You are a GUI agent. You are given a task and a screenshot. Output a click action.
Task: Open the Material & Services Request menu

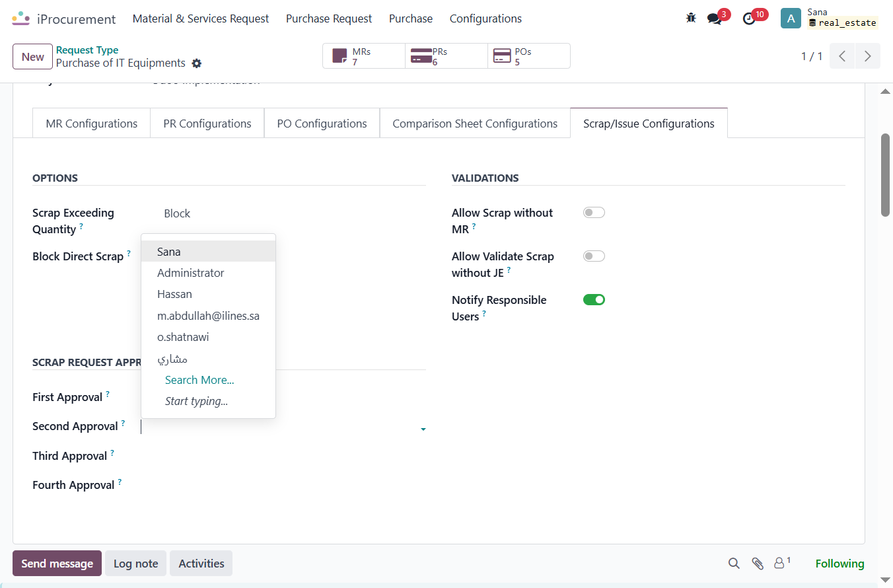click(x=201, y=18)
